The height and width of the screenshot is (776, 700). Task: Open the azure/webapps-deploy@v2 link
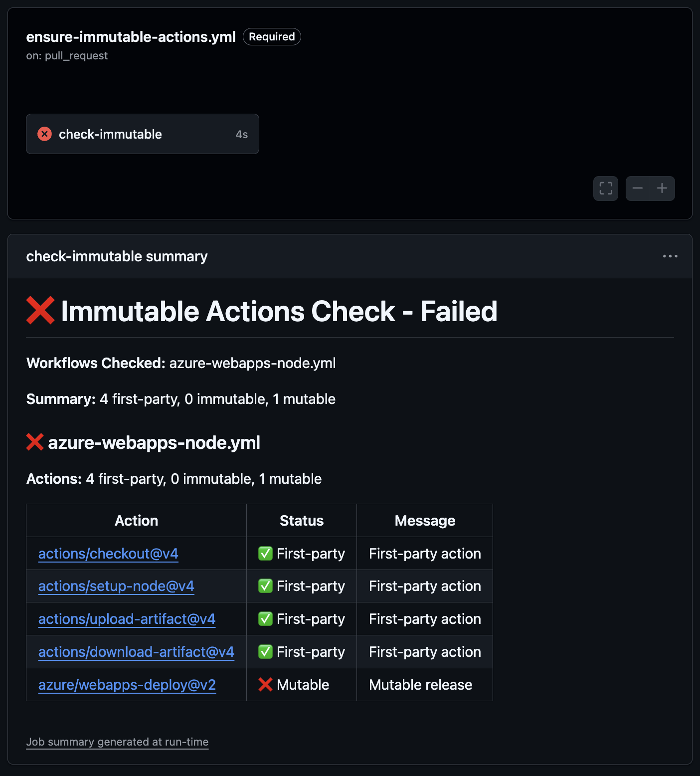coord(127,685)
